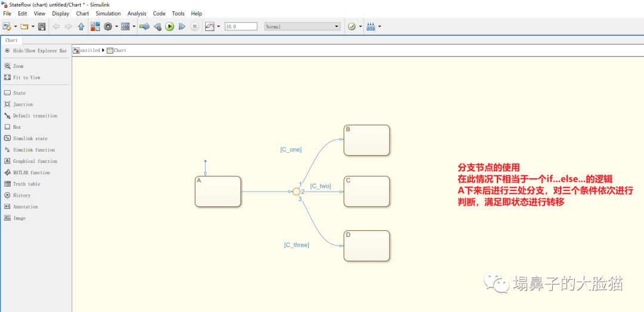The image size is (644, 312).
Task: Open the File menu
Action: pyautogui.click(x=7, y=14)
